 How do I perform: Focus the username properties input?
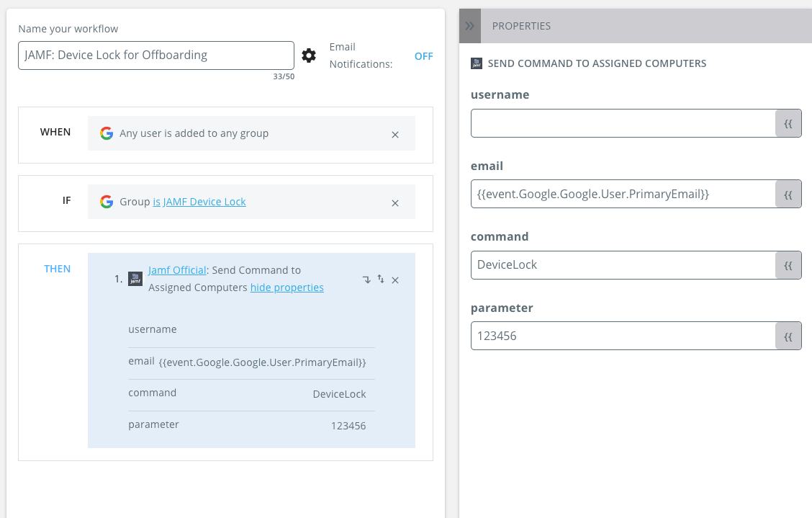pyautogui.click(x=623, y=123)
